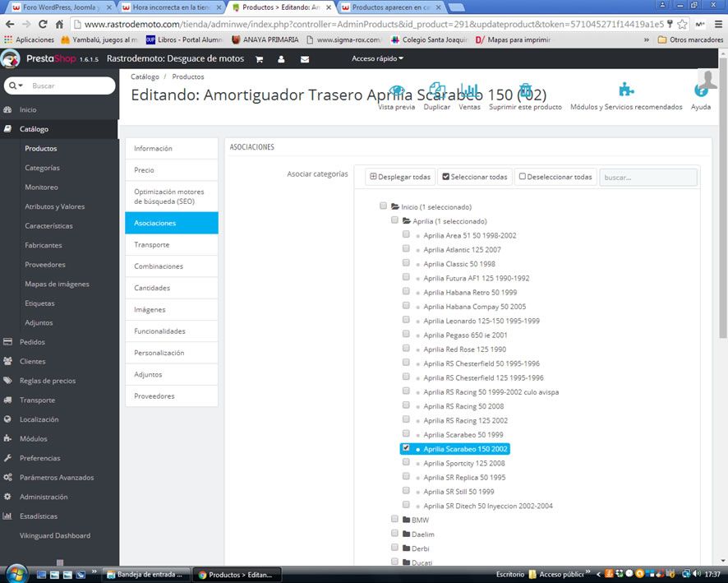Check the Inicio root category checkbox
728x583 pixels.
383,206
